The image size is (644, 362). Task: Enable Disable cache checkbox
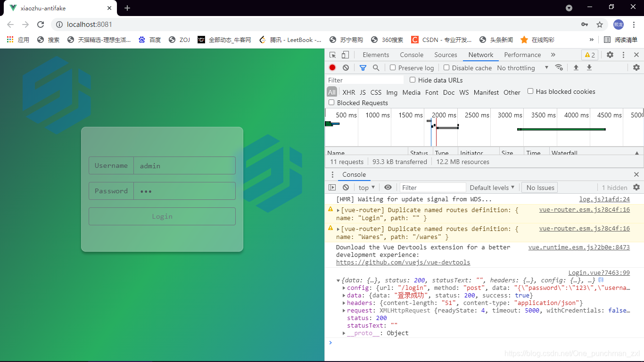click(x=446, y=67)
